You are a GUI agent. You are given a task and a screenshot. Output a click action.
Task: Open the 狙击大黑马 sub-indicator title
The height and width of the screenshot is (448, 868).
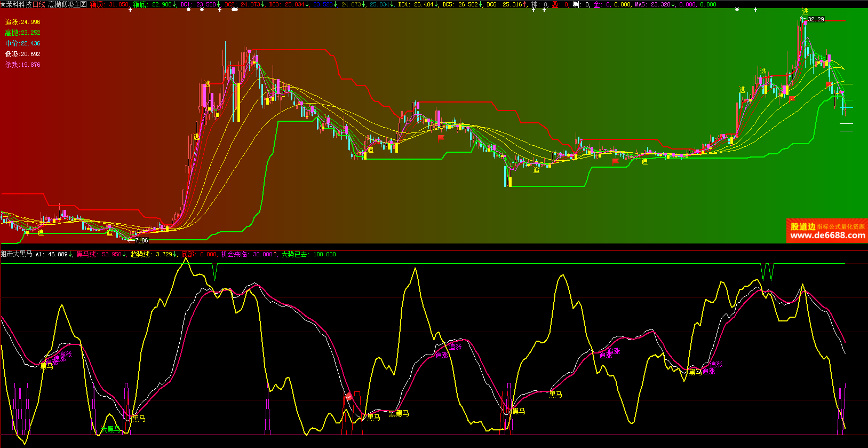[x=17, y=254]
